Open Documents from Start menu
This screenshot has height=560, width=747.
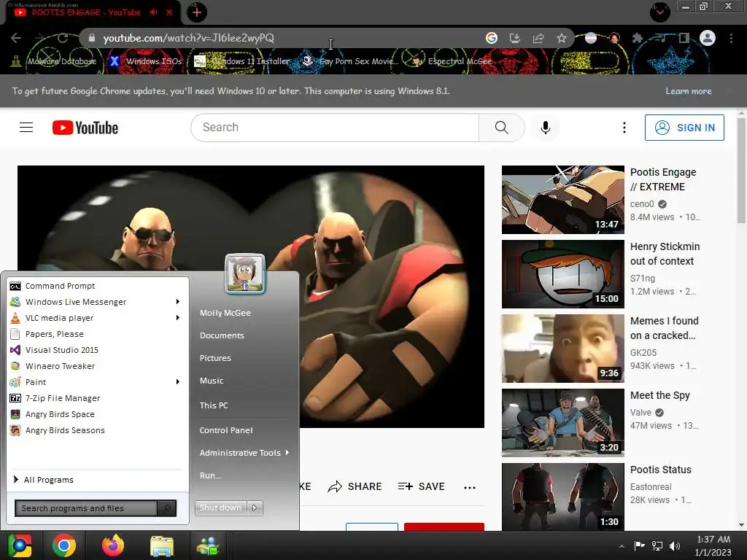[222, 335]
